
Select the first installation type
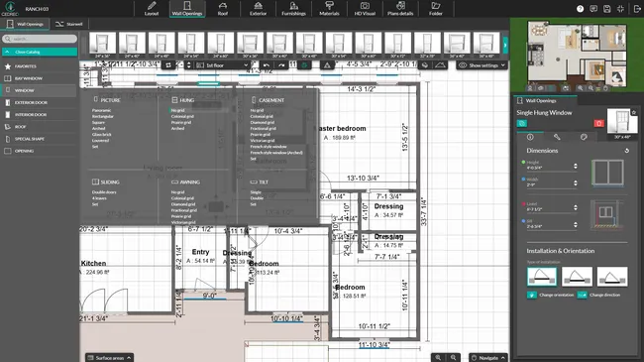coord(542,277)
